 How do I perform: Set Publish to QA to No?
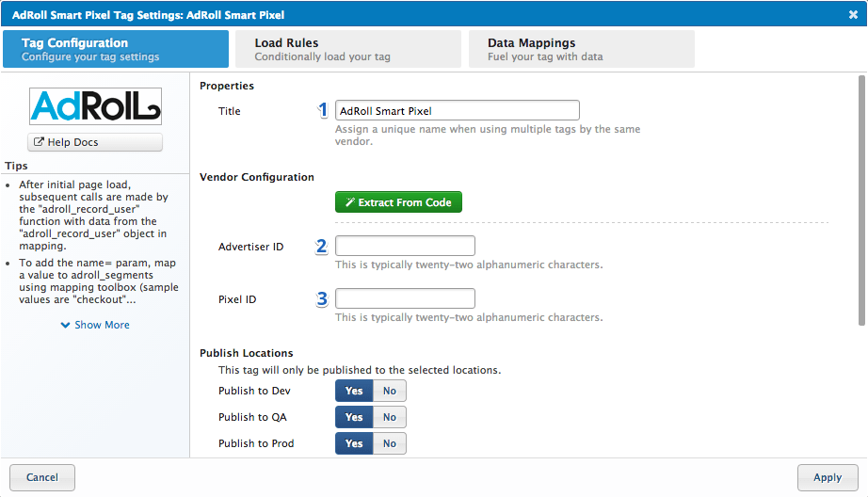click(x=389, y=417)
